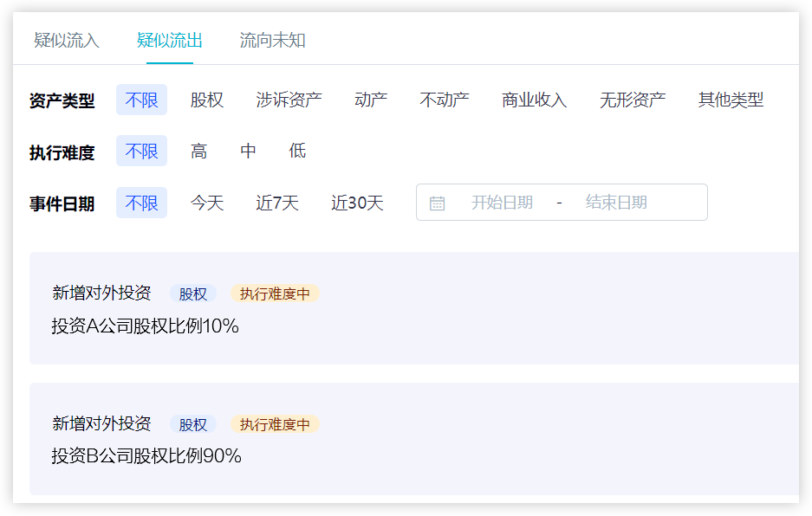Screen dimensions: 812x516
Task: Open the 投资B公司股权比例90% card
Action: click(414, 439)
